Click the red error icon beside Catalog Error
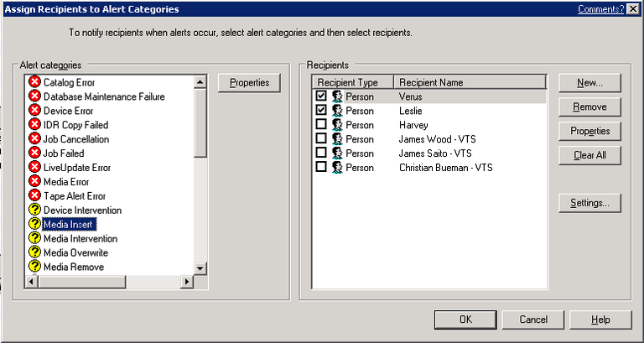 tap(34, 82)
